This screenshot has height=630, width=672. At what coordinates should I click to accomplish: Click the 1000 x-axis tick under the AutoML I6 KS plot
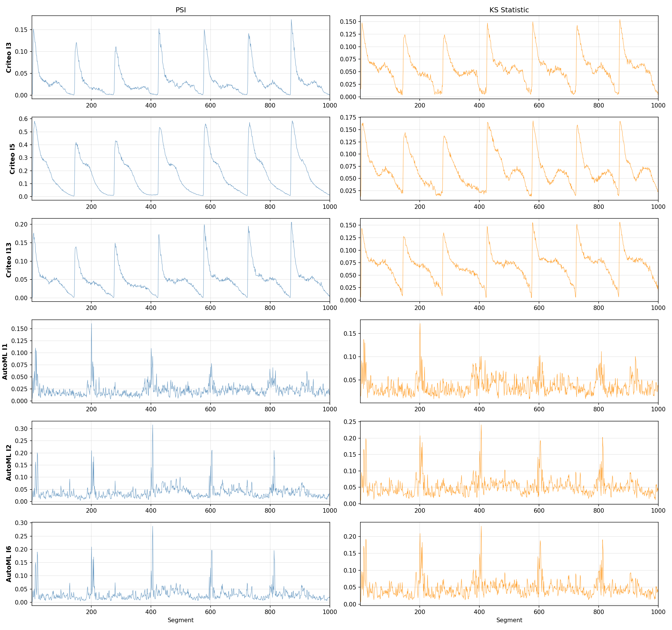[x=658, y=612]
